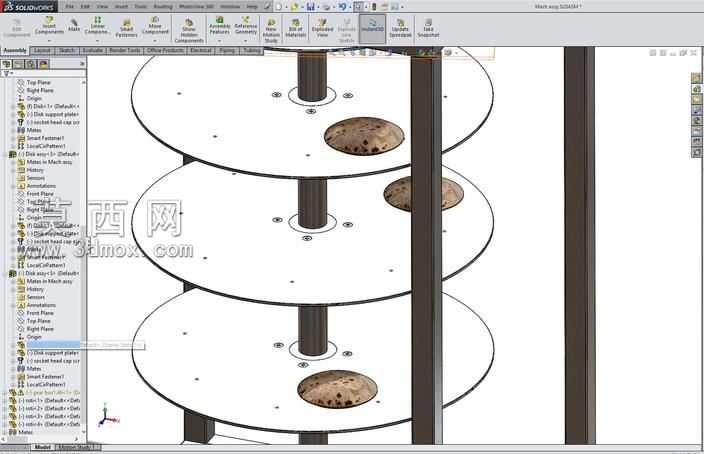Switch to the FeatureManager design tree tab
The image size is (704, 454).
coord(7,64)
